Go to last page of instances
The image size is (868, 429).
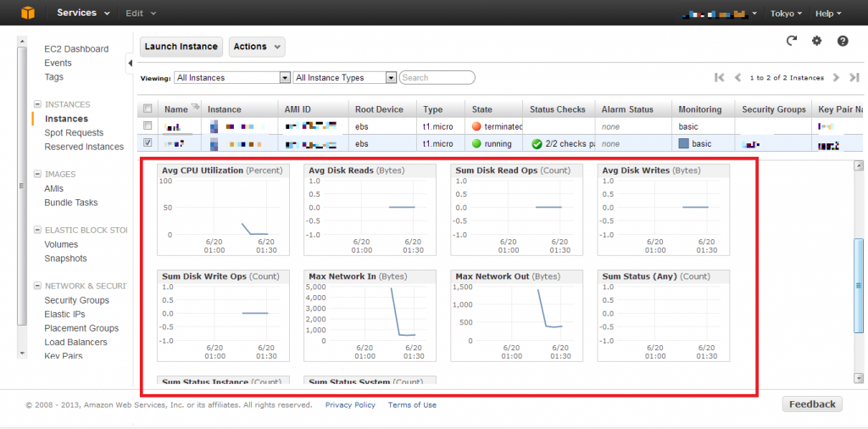point(854,77)
